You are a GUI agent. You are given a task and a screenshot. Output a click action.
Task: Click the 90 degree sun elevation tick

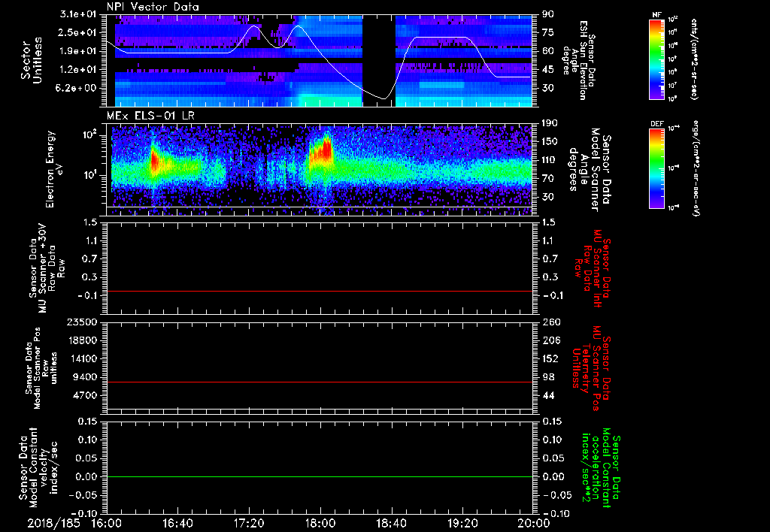tap(548, 14)
